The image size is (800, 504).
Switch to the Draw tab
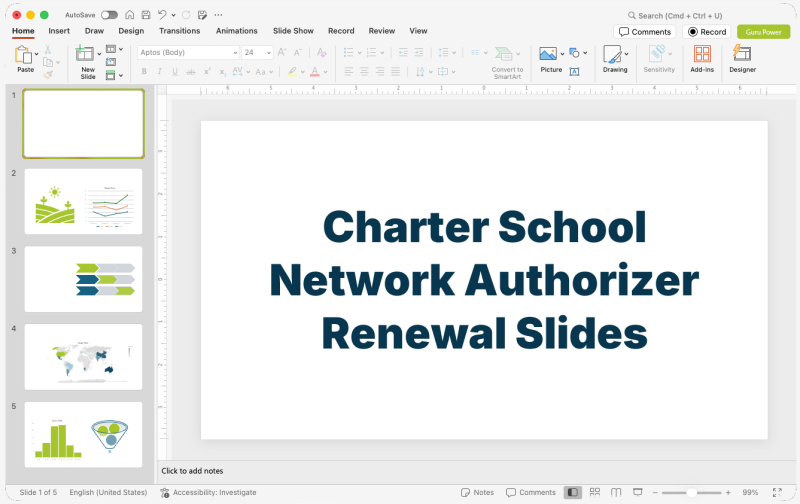94,31
